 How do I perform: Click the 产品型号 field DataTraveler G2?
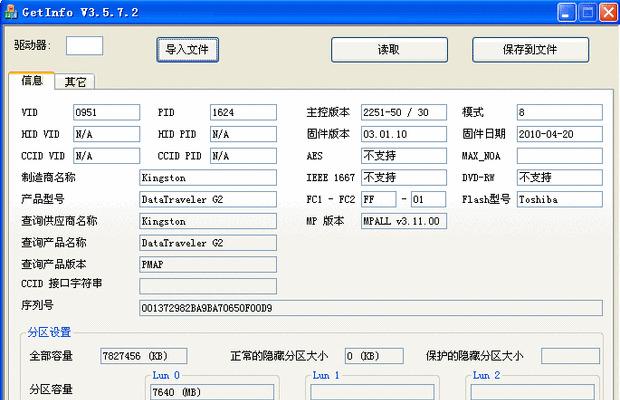click(208, 199)
